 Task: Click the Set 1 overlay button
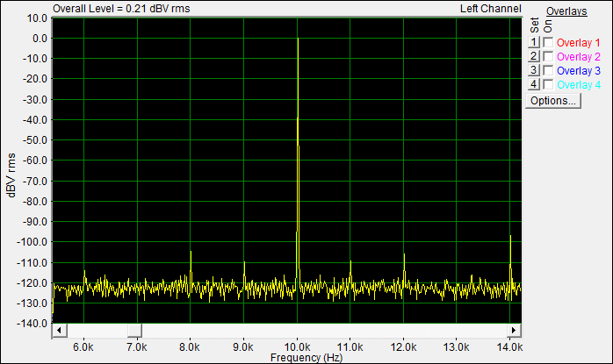pos(534,42)
